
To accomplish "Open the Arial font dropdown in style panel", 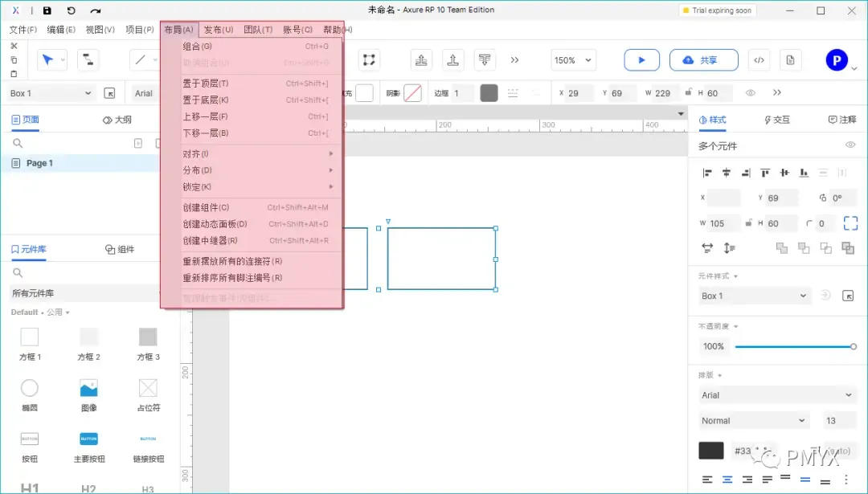I will (x=777, y=395).
